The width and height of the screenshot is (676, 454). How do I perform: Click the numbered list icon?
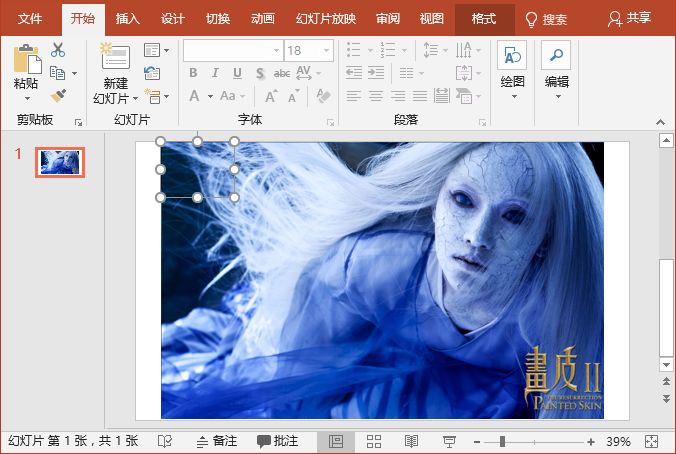pyautogui.click(x=388, y=50)
